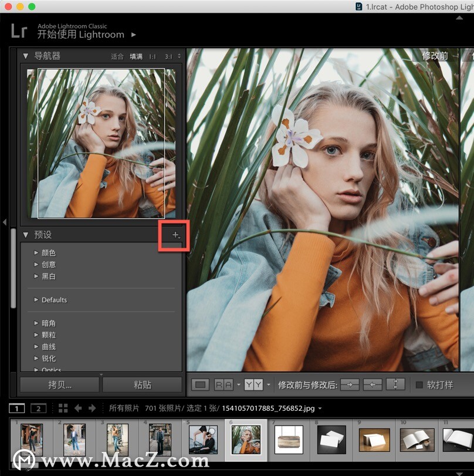Copy after settings to before with left-arrow icon
The height and width of the screenshot is (476, 474).
(x=373, y=384)
